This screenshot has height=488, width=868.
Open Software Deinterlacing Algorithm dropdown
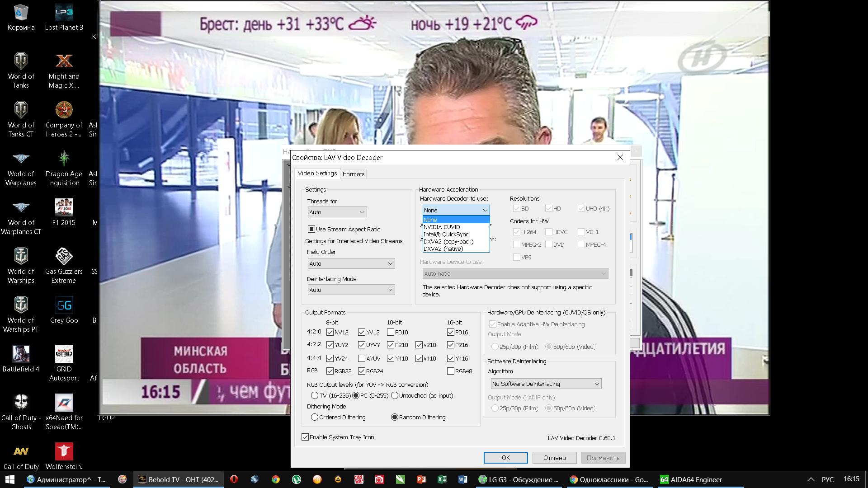546,384
